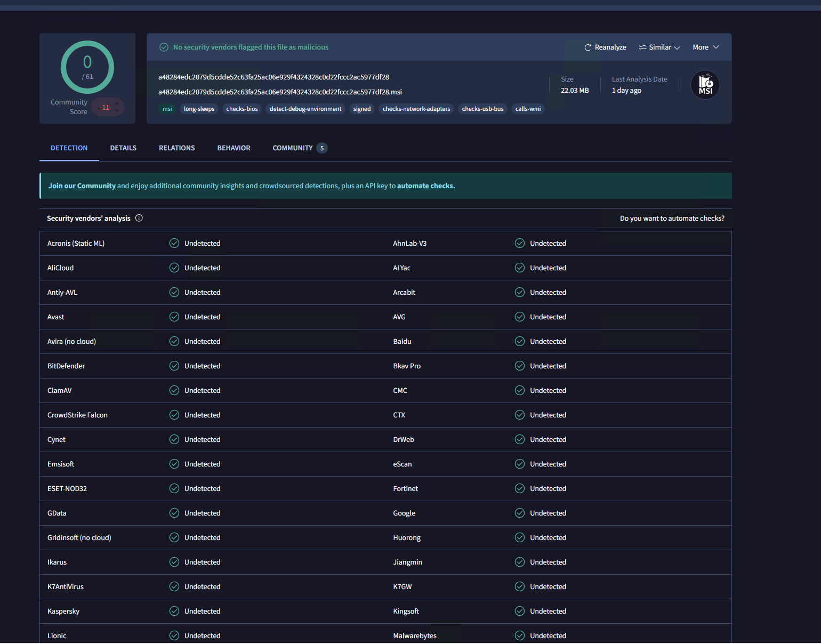Click 'Do you want to automate checks?'

pos(672,219)
